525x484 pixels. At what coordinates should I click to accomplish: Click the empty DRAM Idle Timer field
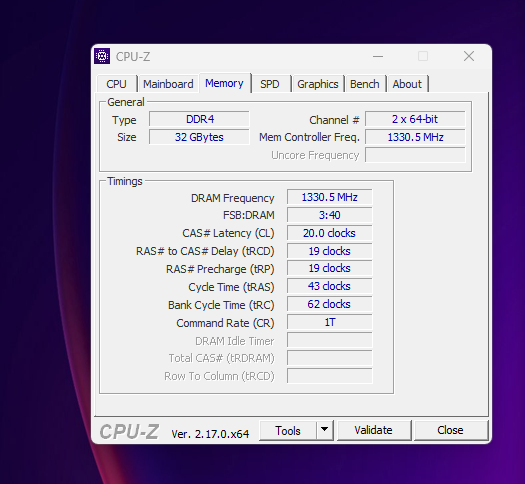coord(329,340)
